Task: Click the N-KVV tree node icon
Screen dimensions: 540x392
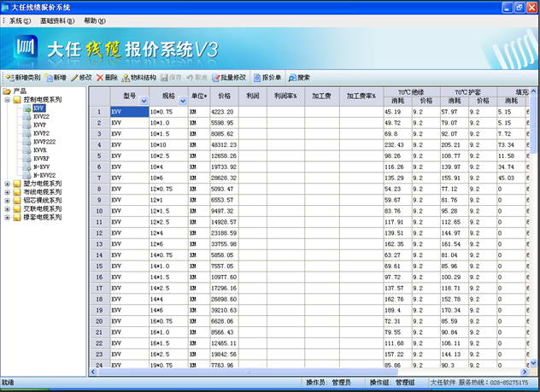Action: pyautogui.click(x=26, y=167)
